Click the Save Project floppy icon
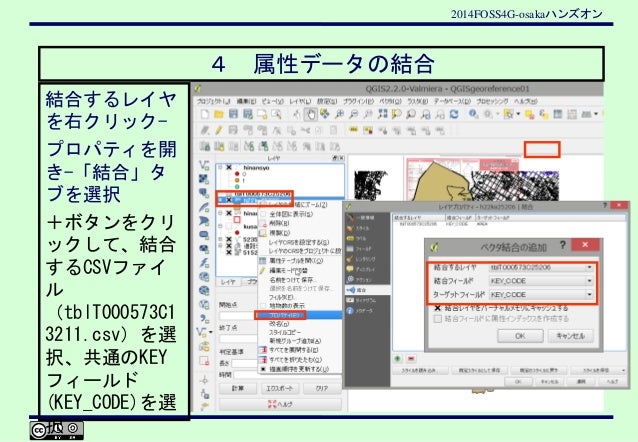Image resolution: width=638 pixels, height=442 pixels. (x=233, y=114)
